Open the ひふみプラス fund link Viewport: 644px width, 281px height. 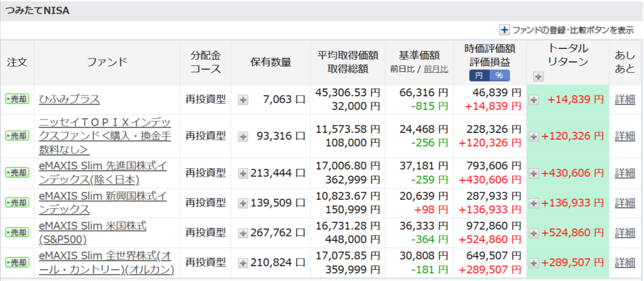click(69, 99)
